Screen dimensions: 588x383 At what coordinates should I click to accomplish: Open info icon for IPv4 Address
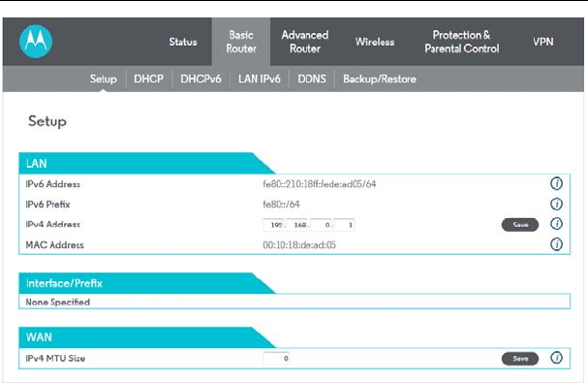[556, 224]
